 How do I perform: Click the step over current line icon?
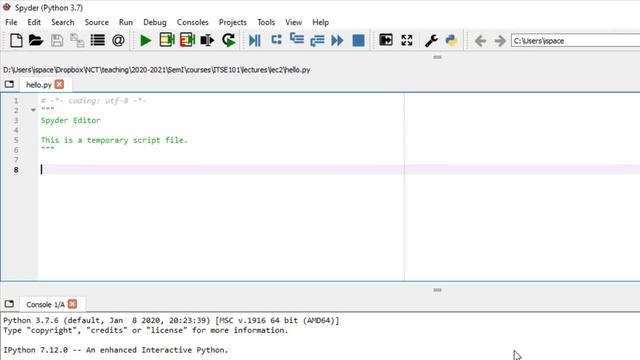point(276,40)
